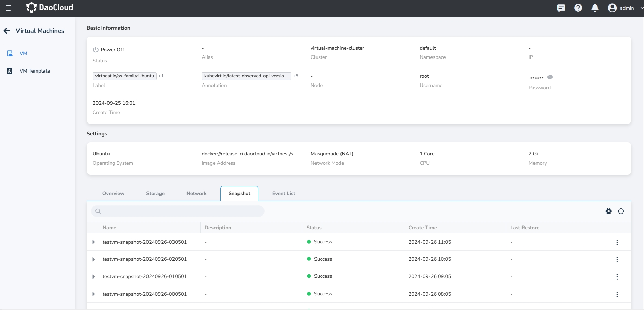Open the notification bell
This screenshot has width=644, height=310.
click(595, 8)
